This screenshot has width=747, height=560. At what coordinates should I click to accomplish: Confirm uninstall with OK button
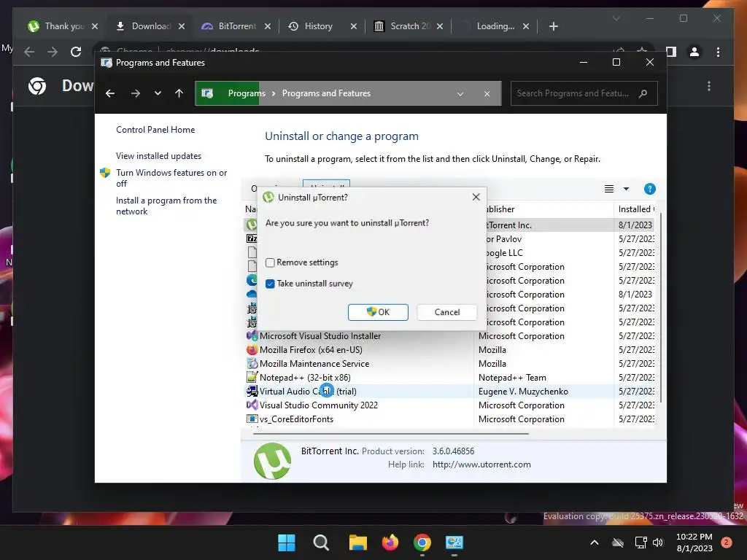(x=378, y=312)
